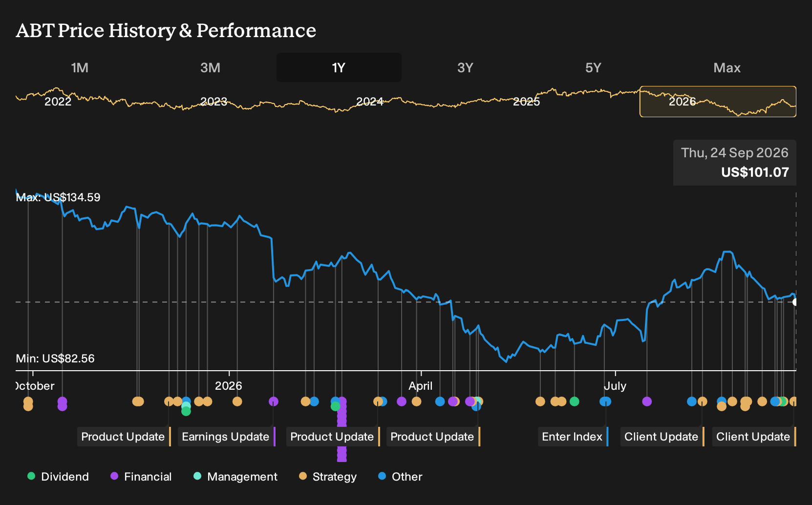Open the Client Update label at the chart's right edge

point(754,437)
